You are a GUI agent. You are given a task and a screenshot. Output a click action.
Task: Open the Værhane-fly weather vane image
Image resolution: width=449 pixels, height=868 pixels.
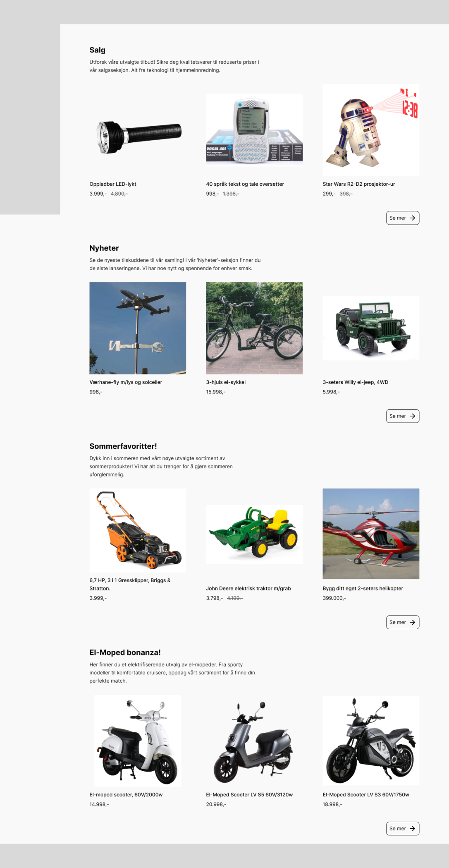click(138, 328)
